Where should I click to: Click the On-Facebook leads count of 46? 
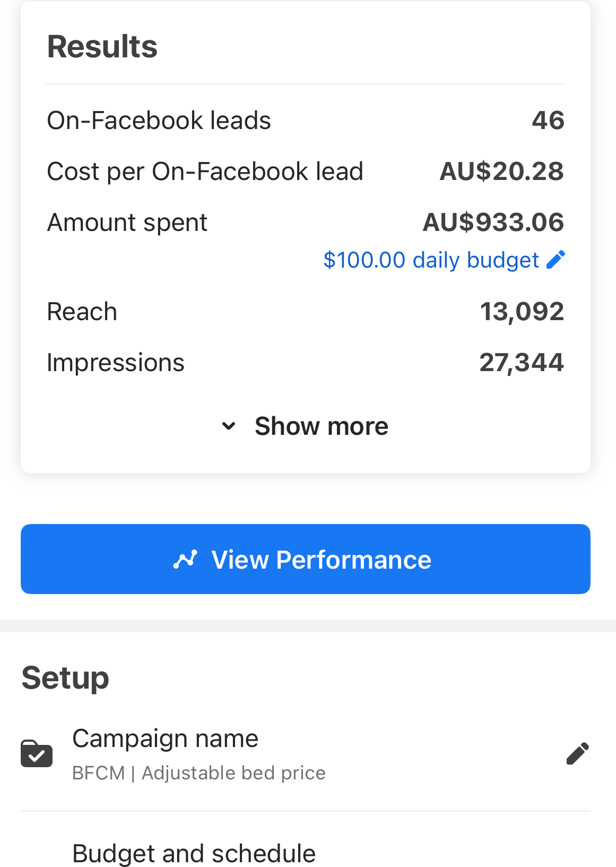point(548,121)
